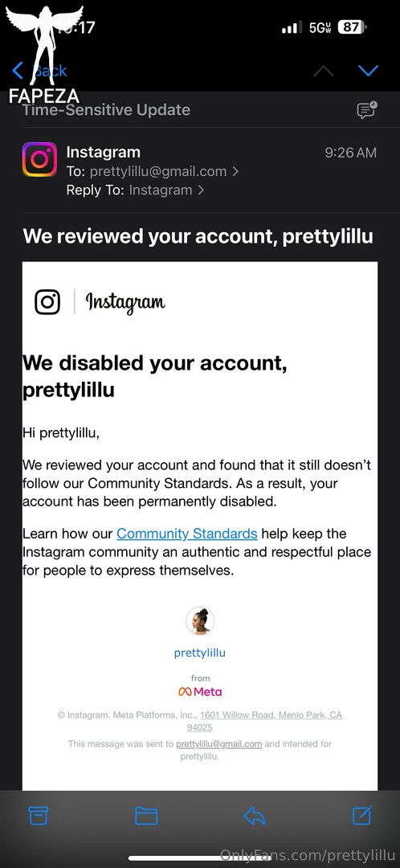Tap the footer prettylillu@gmail.com email link

click(219, 744)
